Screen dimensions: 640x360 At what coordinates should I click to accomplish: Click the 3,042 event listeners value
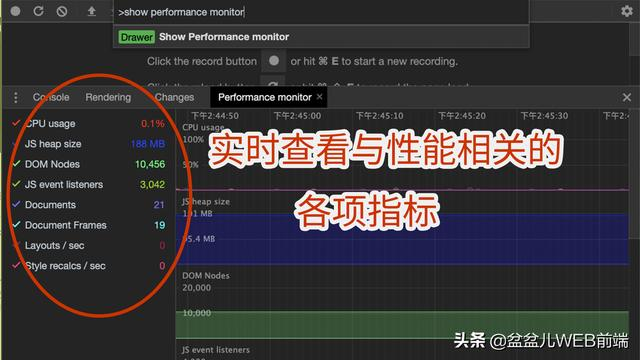pos(152,184)
